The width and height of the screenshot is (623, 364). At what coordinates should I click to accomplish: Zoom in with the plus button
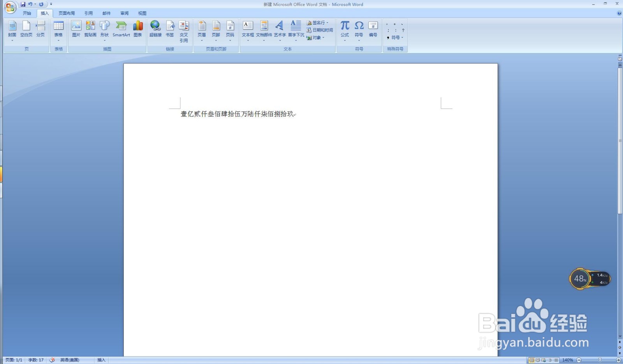click(618, 360)
